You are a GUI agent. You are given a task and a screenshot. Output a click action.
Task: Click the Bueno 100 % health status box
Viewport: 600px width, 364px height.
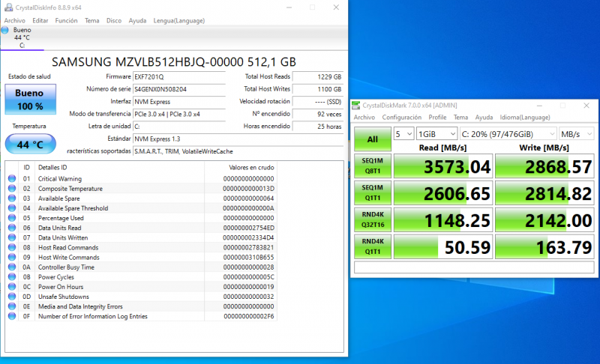pyautogui.click(x=29, y=98)
